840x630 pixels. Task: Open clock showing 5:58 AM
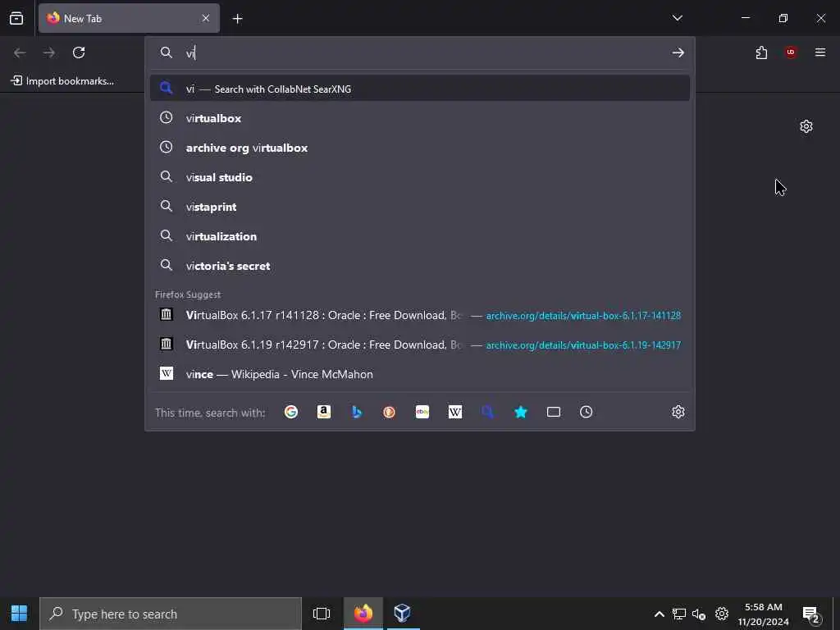(x=764, y=614)
